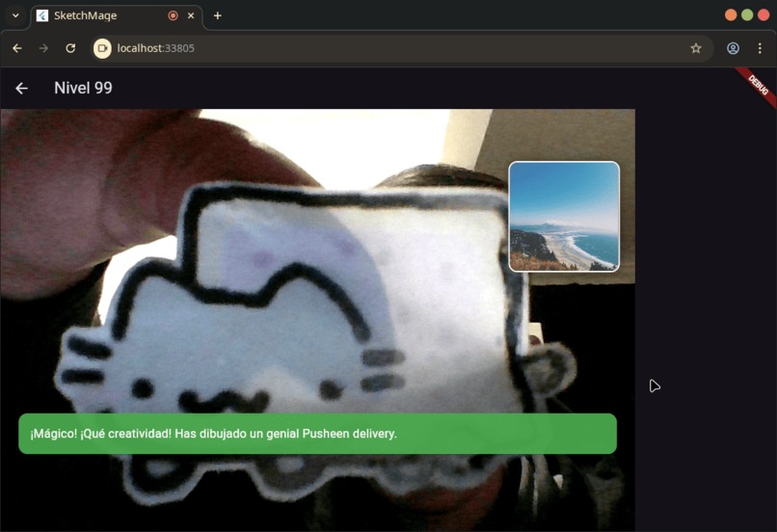Screen dimensions: 777x532
Task: Open the browser three-dot menu
Action: point(760,48)
